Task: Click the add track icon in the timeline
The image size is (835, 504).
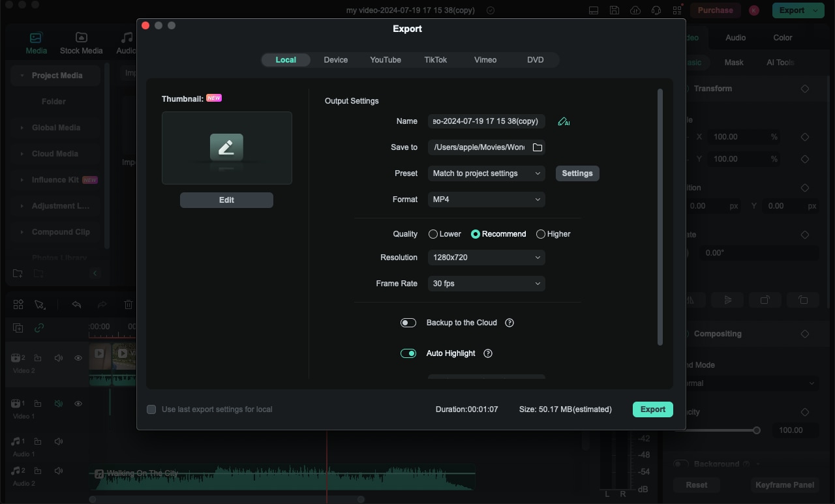Action: coord(18,328)
